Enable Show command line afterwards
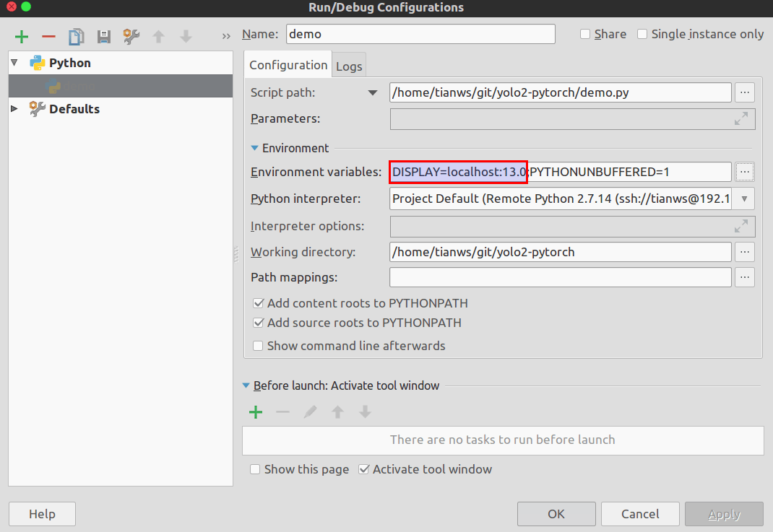 258,346
